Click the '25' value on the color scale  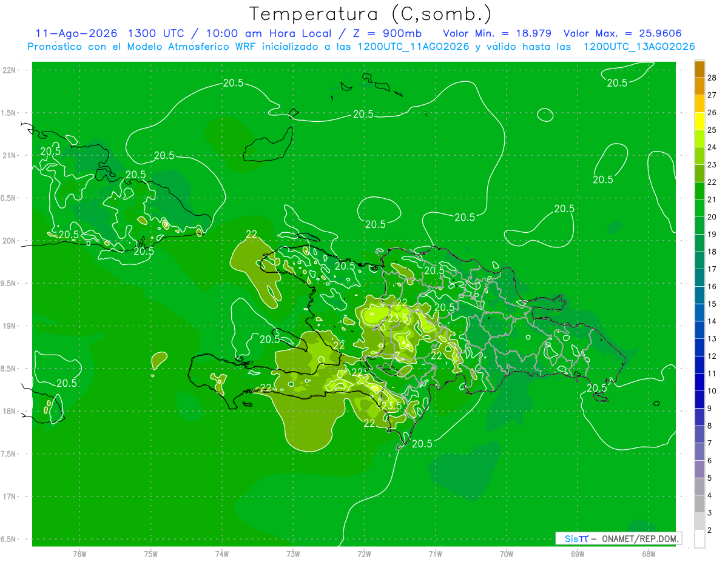coord(712,130)
